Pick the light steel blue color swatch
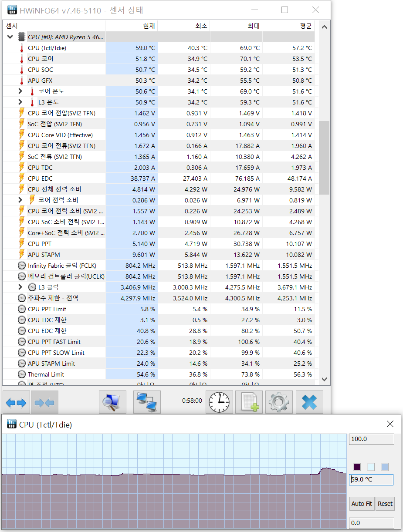This screenshot has height=532, width=403. pyautogui.click(x=385, y=467)
